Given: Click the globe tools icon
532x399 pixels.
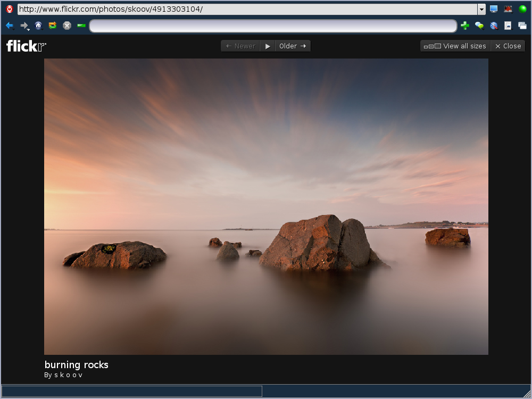Looking at the screenshot, I should 494,26.
